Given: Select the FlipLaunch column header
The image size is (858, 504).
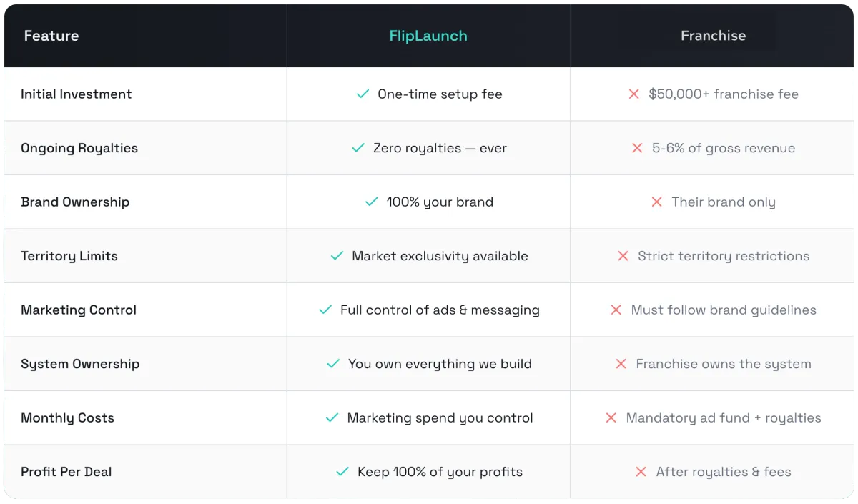Looking at the screenshot, I should click(428, 36).
